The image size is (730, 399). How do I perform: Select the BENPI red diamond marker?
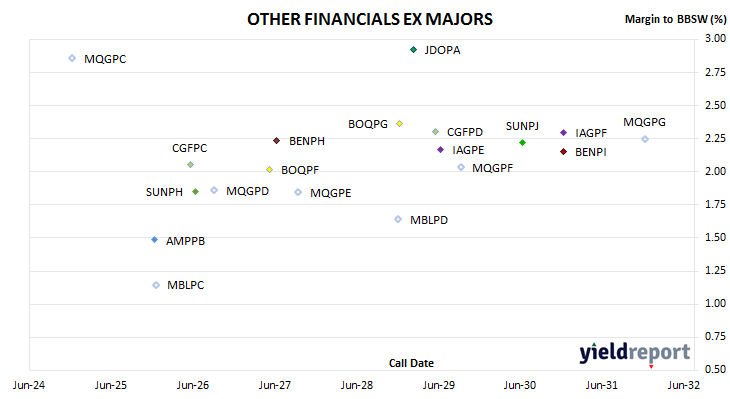563,151
